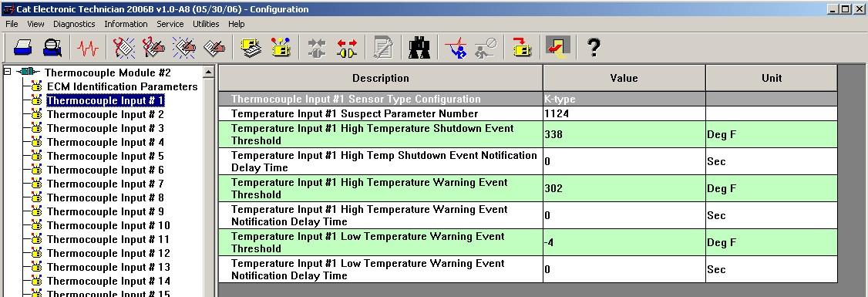Open the ECM Summary stacked modules icon
This screenshot has height=297, width=868.
pyautogui.click(x=251, y=48)
